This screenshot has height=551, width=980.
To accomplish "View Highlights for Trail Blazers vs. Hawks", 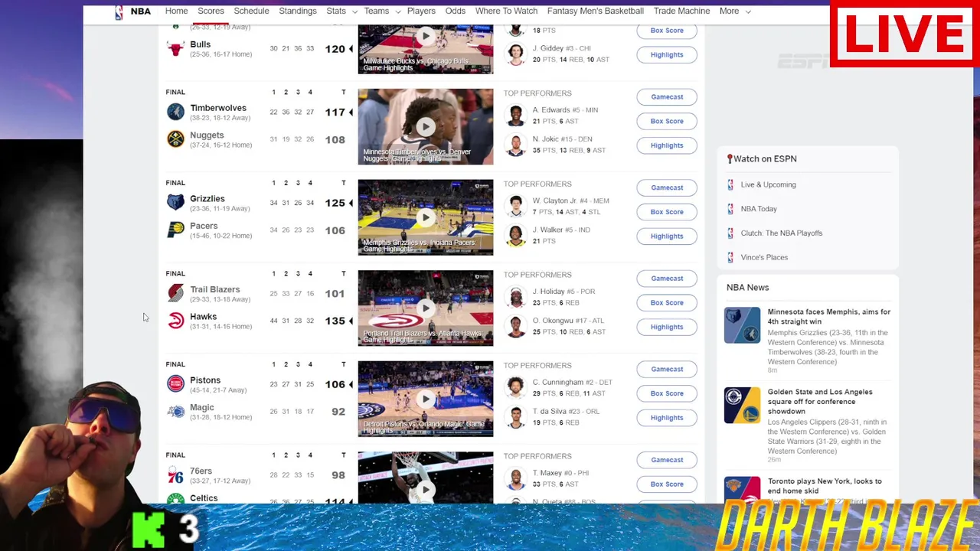I will 667,327.
